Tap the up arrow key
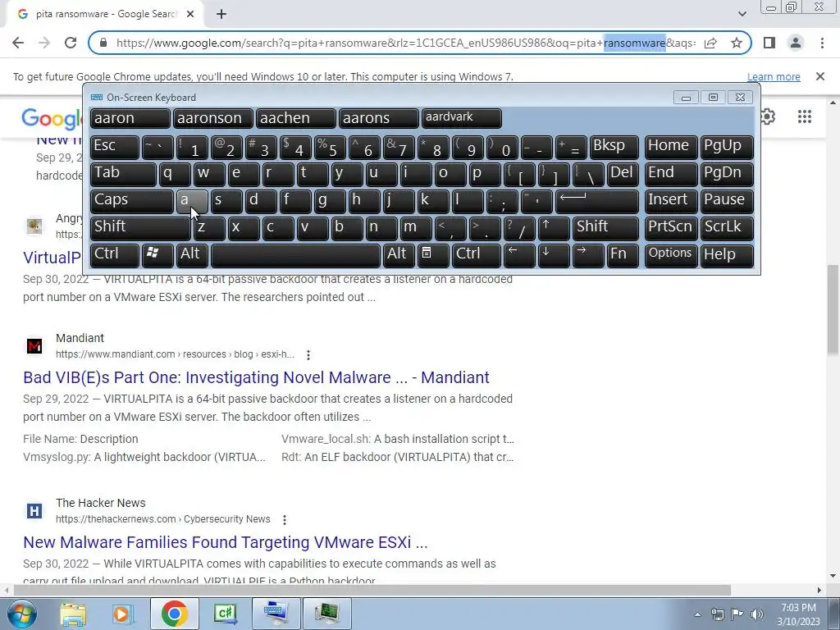Viewport: 840px width, 630px height. (x=553, y=228)
